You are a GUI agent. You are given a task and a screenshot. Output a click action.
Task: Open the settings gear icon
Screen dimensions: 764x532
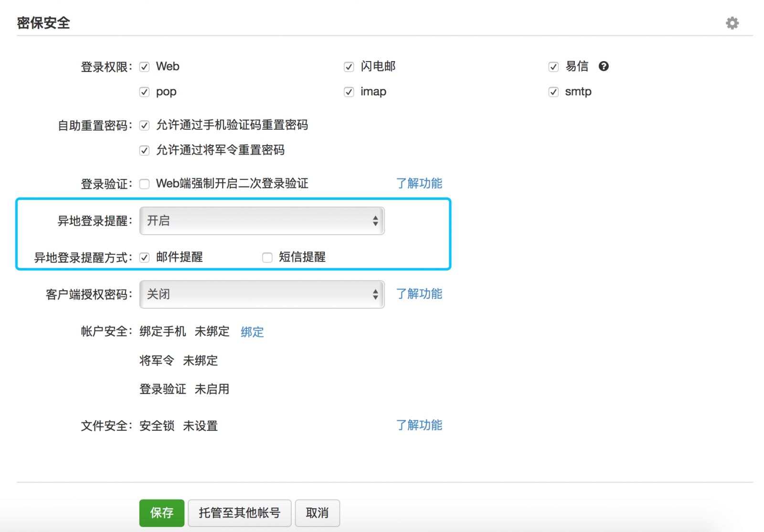732,22
